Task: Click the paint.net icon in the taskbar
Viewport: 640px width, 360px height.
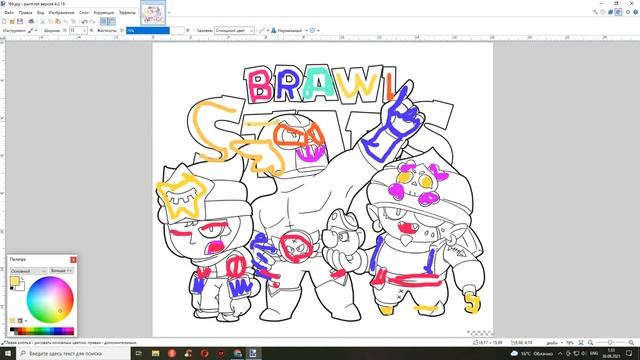Action: pos(253,353)
